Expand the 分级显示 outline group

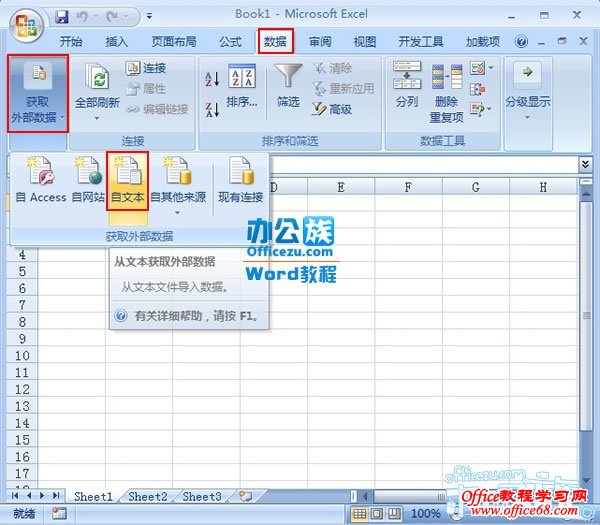pyautogui.click(x=528, y=90)
